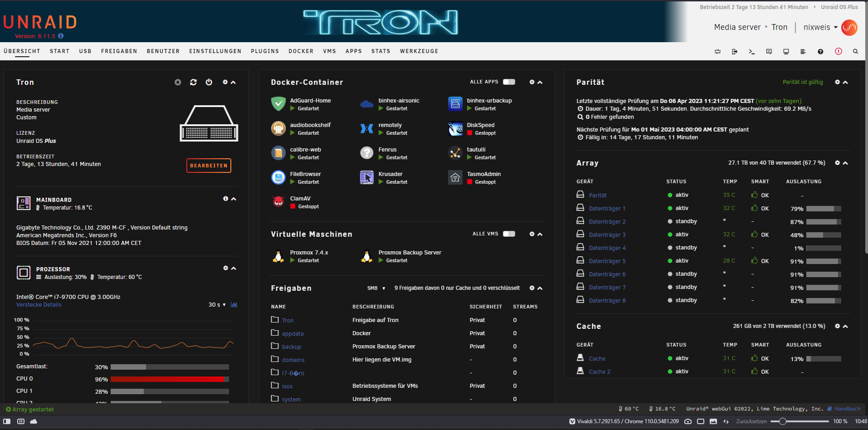Image resolution: width=868 pixels, height=430 pixels.
Task: Collapse the Docker-Container panel chevron
Action: click(540, 82)
